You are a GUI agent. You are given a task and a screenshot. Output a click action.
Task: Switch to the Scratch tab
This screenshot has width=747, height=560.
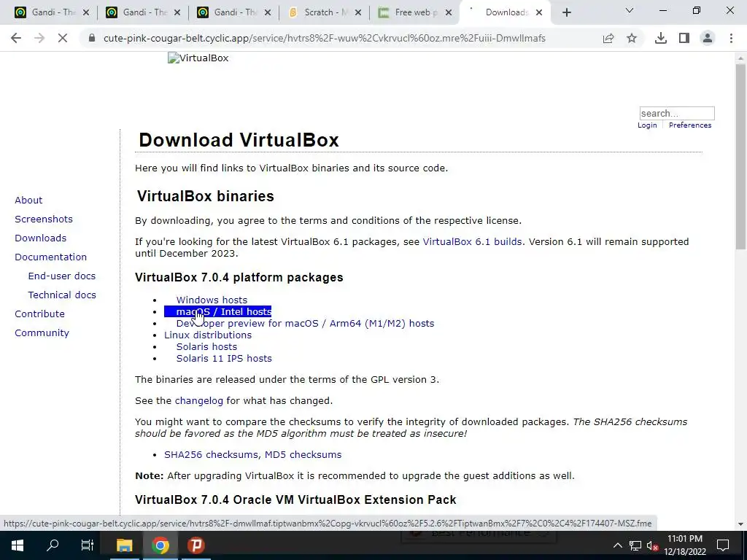[320, 13]
